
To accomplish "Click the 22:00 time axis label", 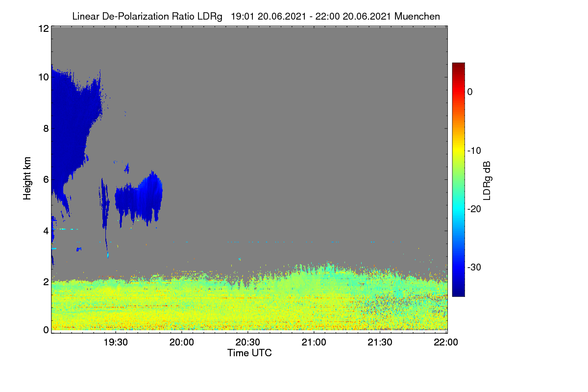I will click(x=446, y=342).
